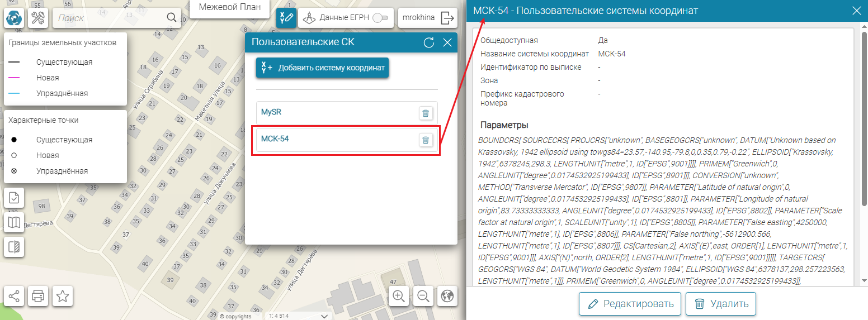Select the MySR coordinate system entry

tap(271, 112)
